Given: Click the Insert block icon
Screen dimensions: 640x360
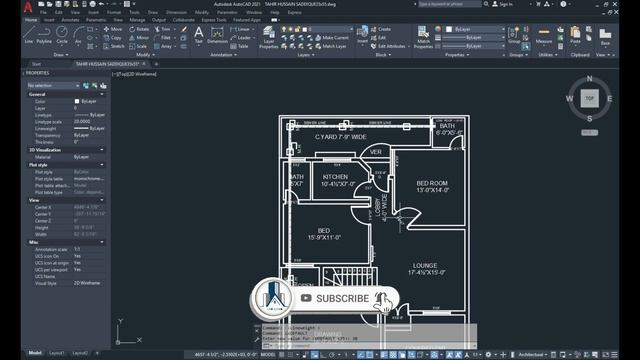Looking at the screenshot, I should tap(362, 35).
